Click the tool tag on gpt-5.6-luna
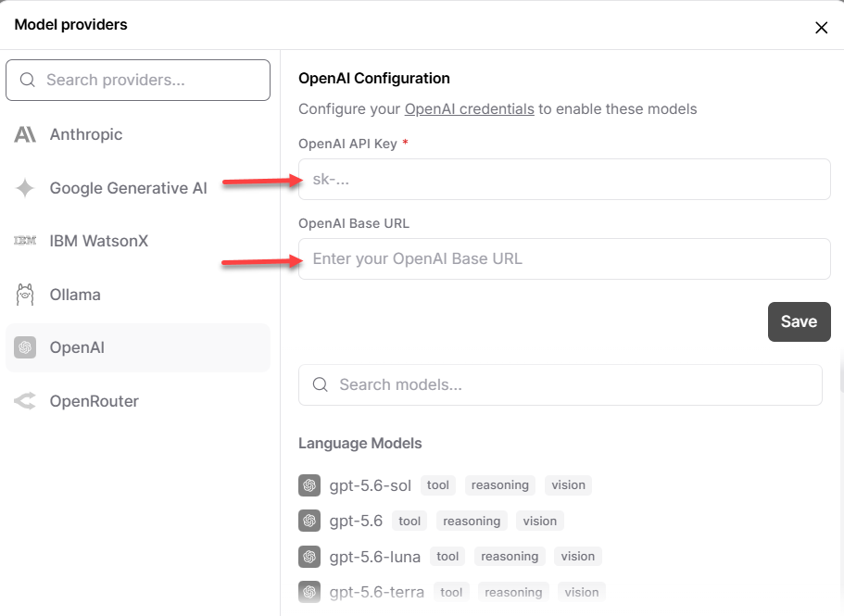The width and height of the screenshot is (844, 616). [x=447, y=557]
